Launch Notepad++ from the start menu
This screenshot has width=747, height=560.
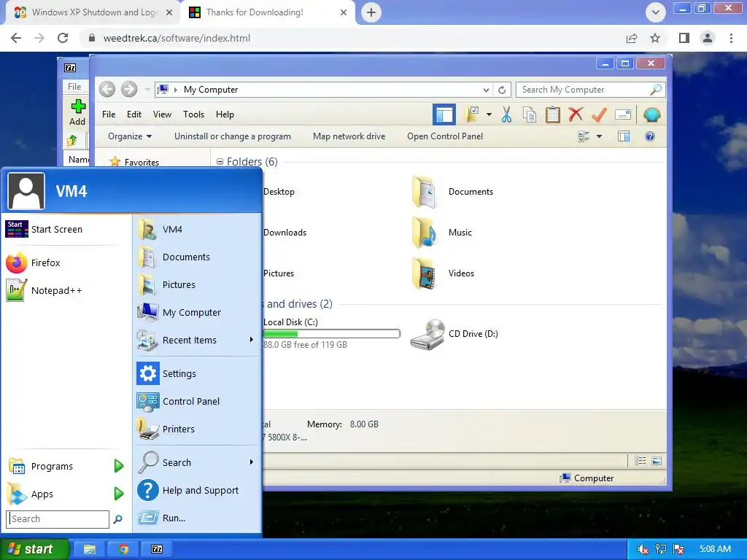66,290
